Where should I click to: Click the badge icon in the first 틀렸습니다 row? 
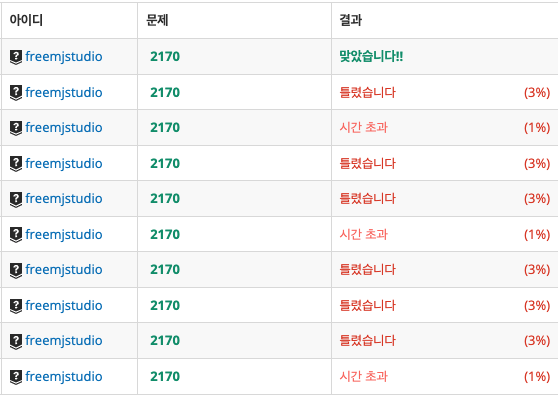pos(16,93)
